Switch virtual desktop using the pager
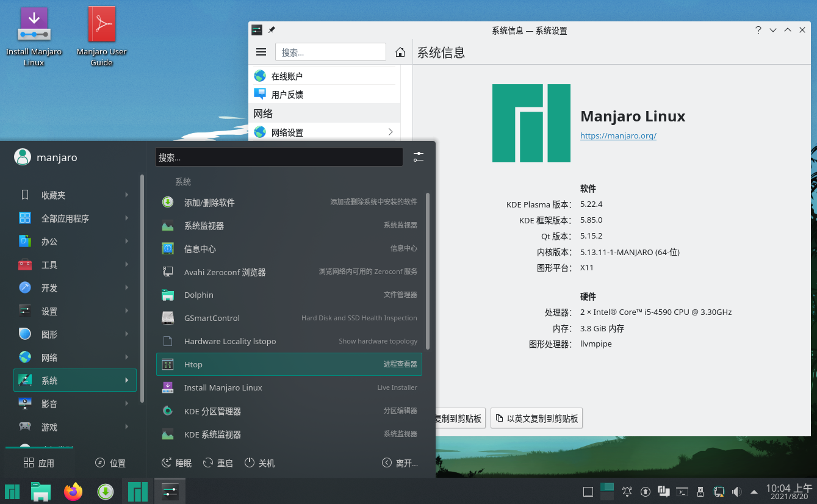This screenshot has height=504, width=817. point(607,491)
